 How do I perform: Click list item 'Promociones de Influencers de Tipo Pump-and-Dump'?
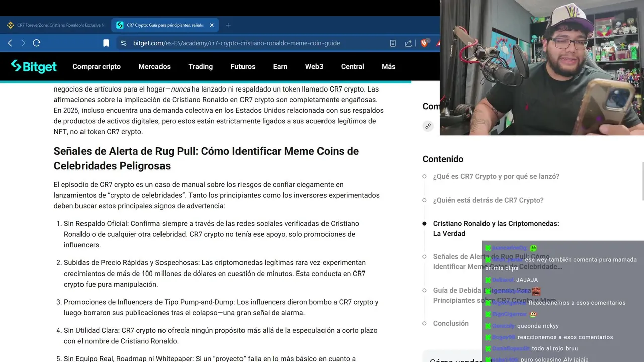click(221, 307)
